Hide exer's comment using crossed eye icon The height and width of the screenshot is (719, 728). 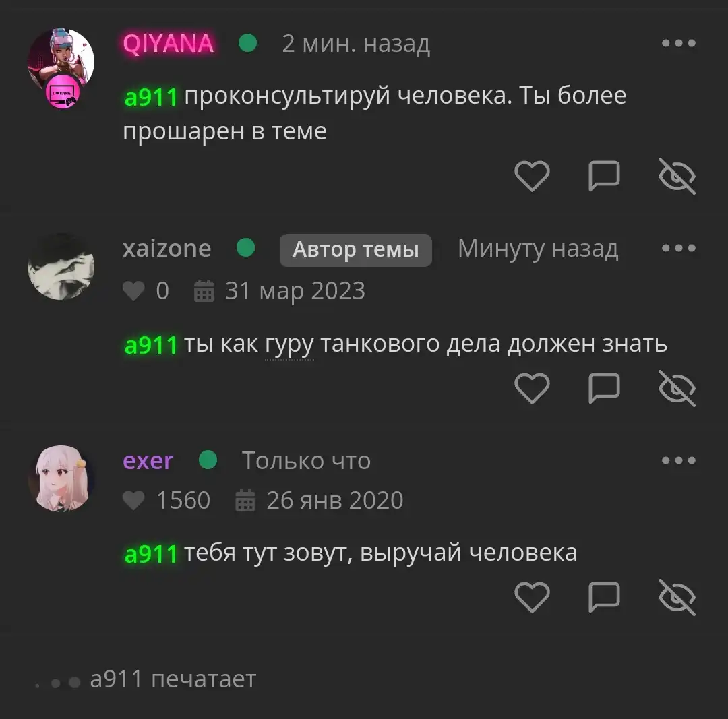click(677, 597)
